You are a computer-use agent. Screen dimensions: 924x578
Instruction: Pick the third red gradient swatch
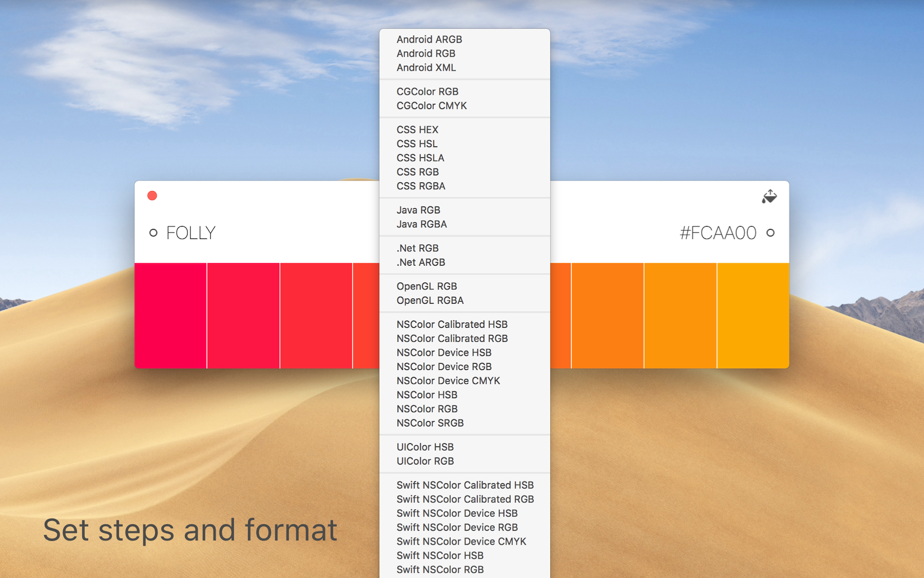[316, 315]
